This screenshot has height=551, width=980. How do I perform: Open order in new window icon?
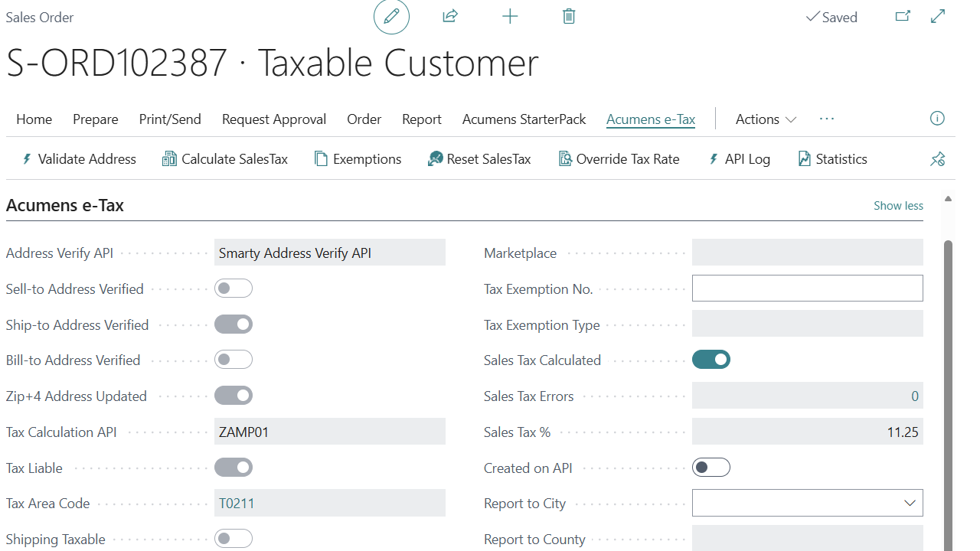click(x=903, y=16)
